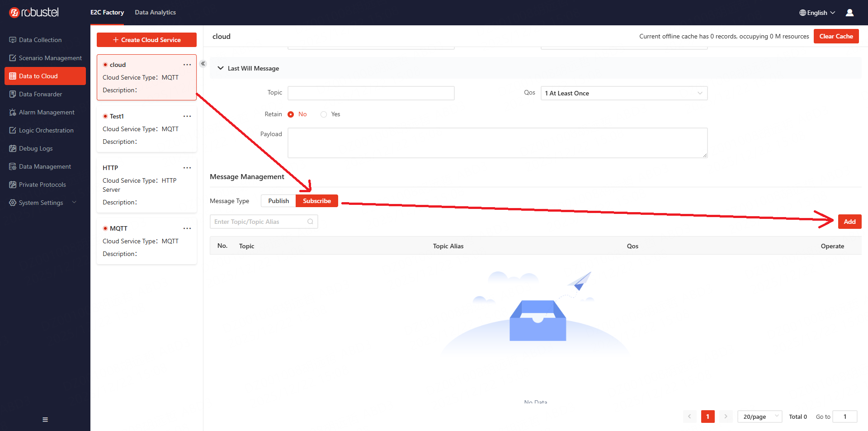The height and width of the screenshot is (431, 868).
Task: Open the Qos At Least Once dropdown
Action: click(x=624, y=93)
